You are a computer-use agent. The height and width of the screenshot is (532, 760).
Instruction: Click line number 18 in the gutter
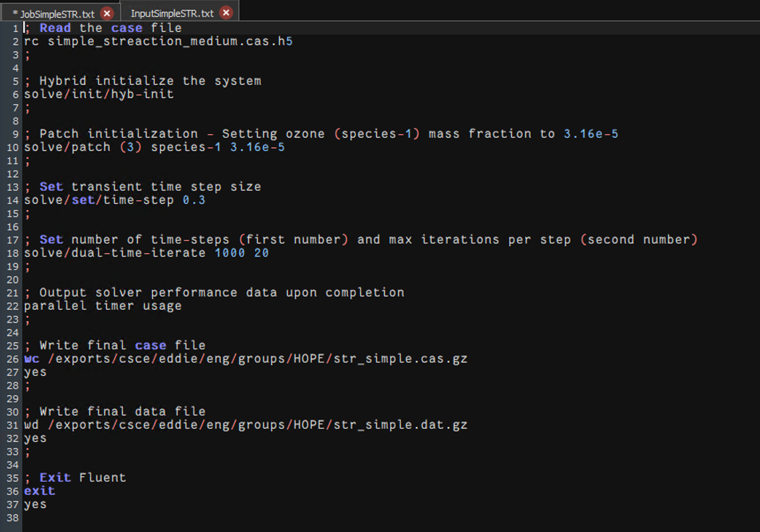click(x=13, y=254)
